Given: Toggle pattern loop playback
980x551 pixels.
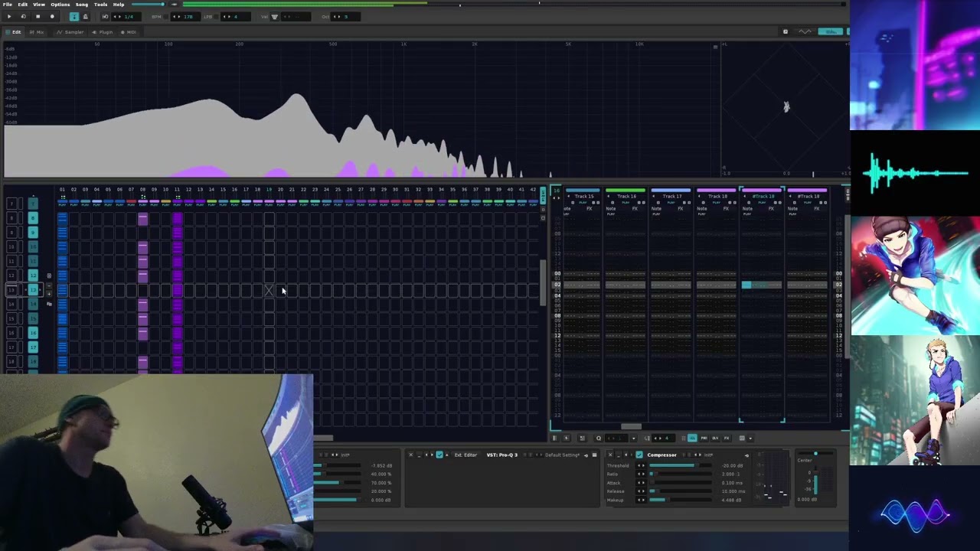Looking at the screenshot, I should (x=23, y=17).
